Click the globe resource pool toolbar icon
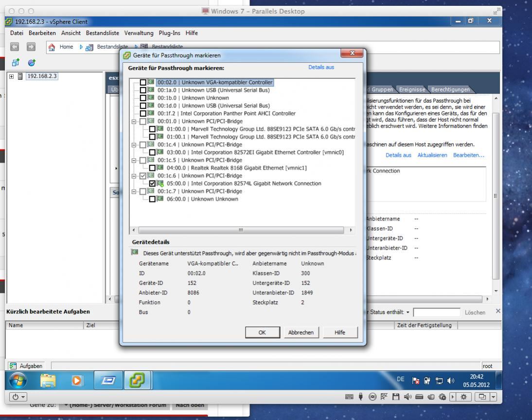The image size is (532, 420). 32,62
